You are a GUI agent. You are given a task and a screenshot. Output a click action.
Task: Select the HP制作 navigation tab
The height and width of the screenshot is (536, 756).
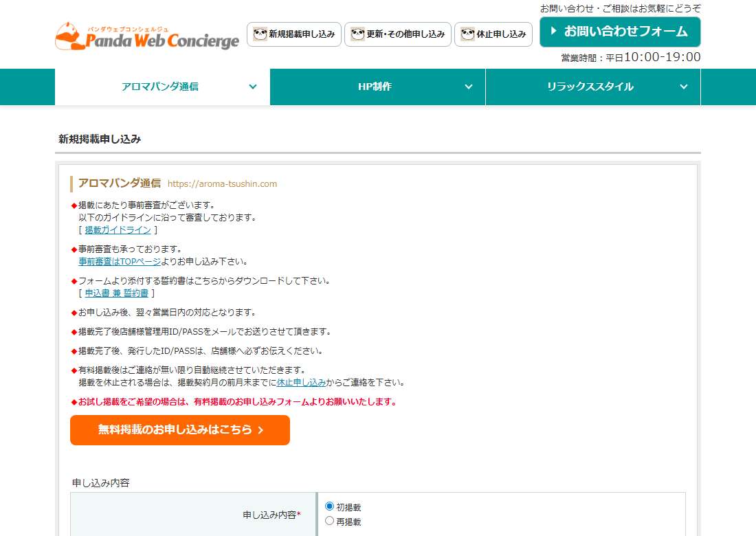click(377, 87)
